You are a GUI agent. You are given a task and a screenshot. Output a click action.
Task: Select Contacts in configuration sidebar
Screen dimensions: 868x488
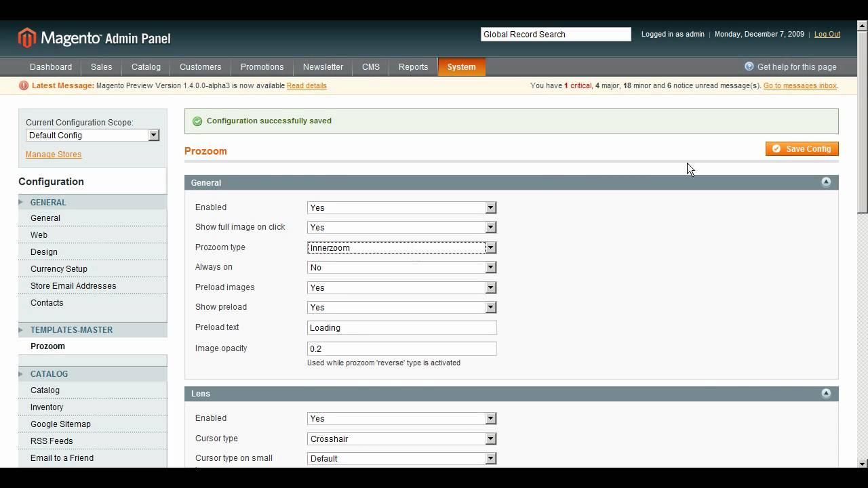(x=47, y=303)
